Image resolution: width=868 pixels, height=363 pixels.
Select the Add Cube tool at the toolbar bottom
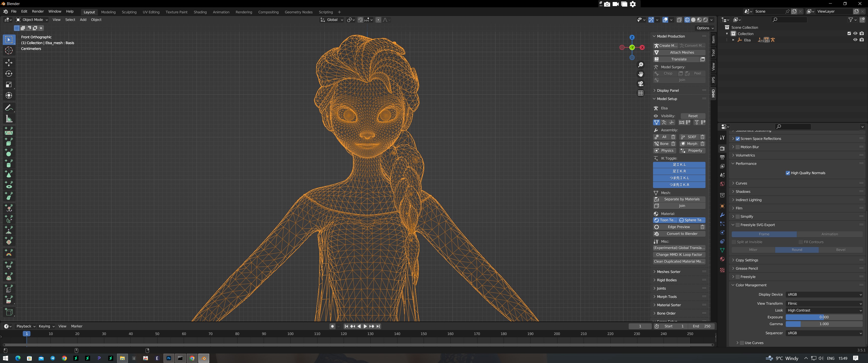[x=9, y=312]
